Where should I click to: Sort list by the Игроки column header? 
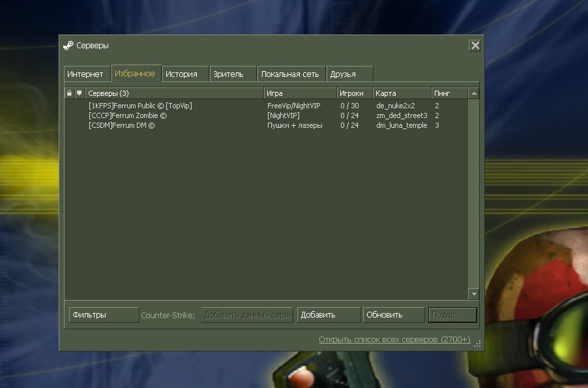[354, 93]
